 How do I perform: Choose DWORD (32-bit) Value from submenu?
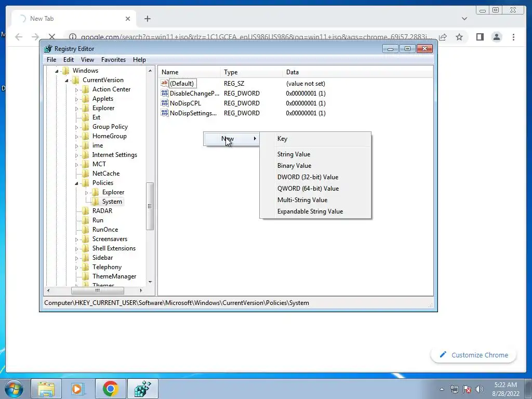click(315, 177)
